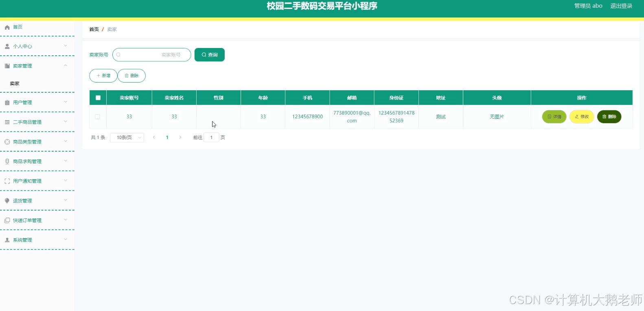Tick the checkbox for seller 33

coord(97,117)
